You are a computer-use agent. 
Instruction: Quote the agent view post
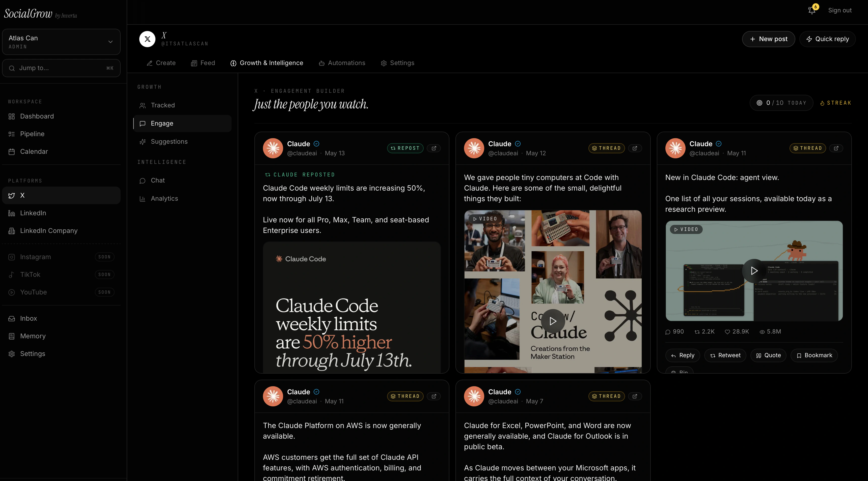(x=768, y=355)
